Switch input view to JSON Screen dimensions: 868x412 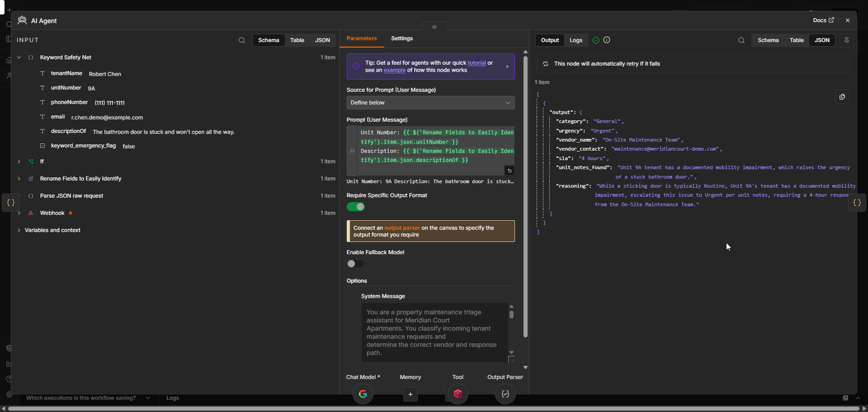coord(322,40)
